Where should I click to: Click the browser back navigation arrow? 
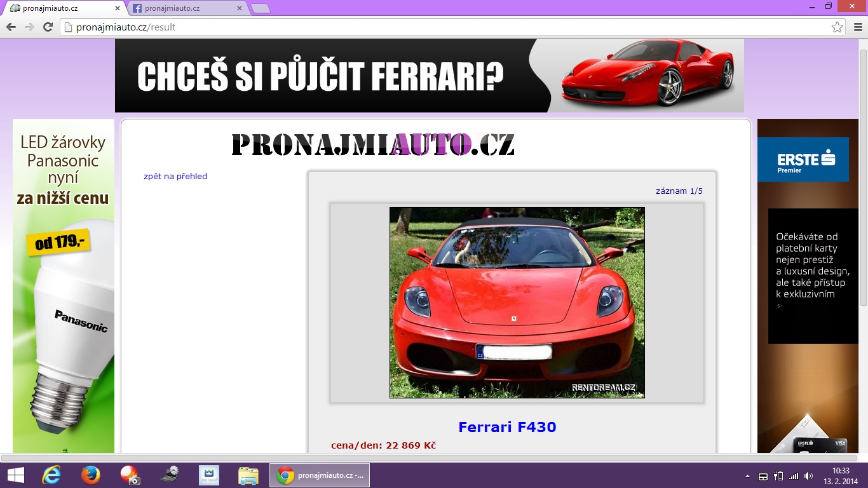pos(11,27)
